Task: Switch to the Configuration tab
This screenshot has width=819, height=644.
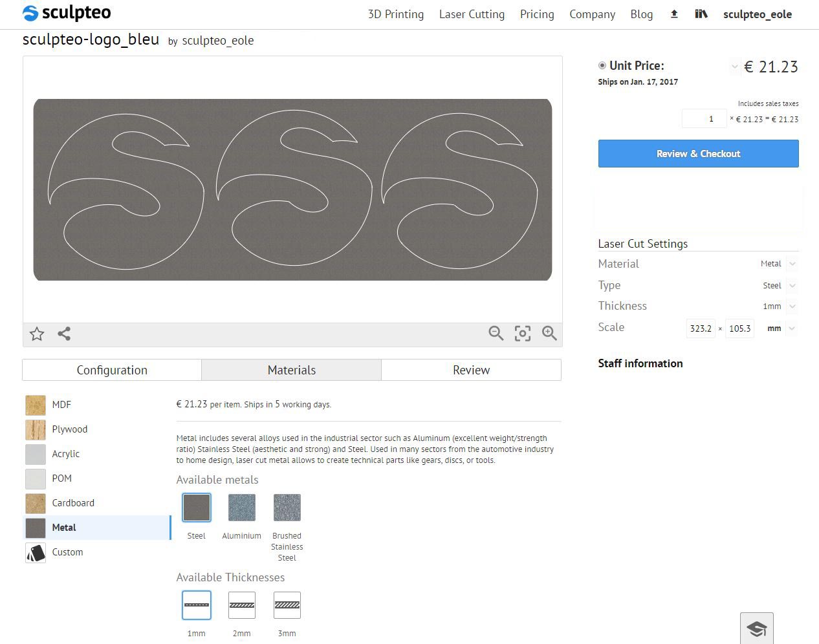Action: 112,370
